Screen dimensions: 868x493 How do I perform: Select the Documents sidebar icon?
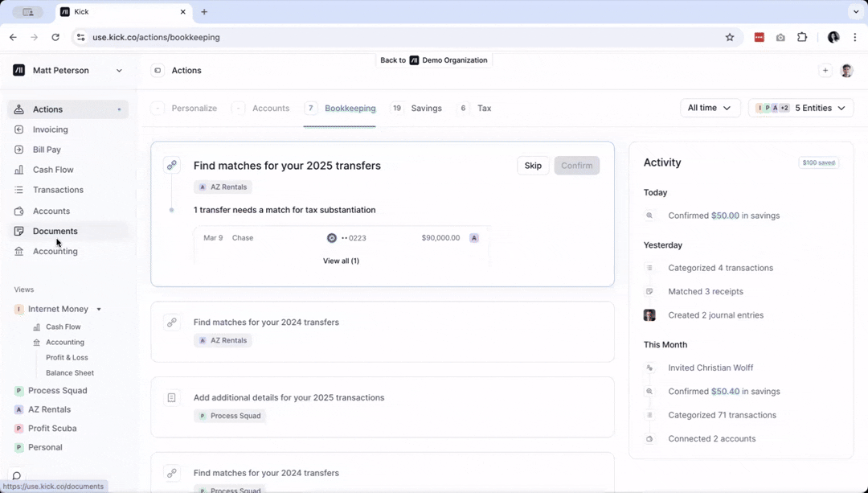tap(18, 231)
